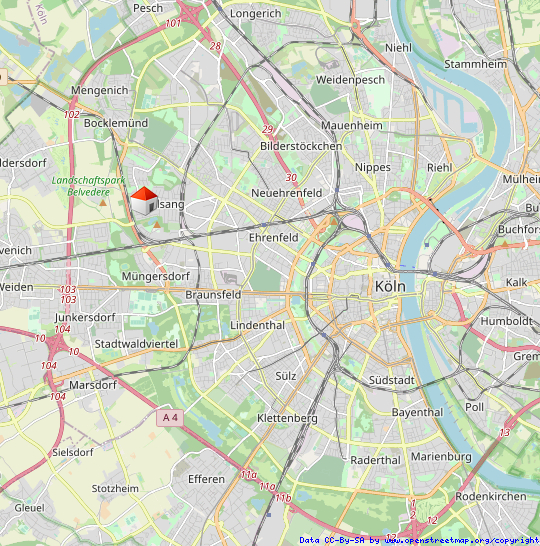Click junction number 13 near Poll
540x546 pixels.
(x=504, y=432)
